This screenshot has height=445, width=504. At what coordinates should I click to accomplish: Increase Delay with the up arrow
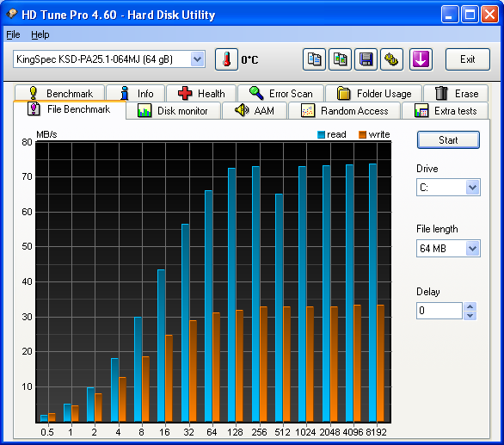tap(470, 306)
